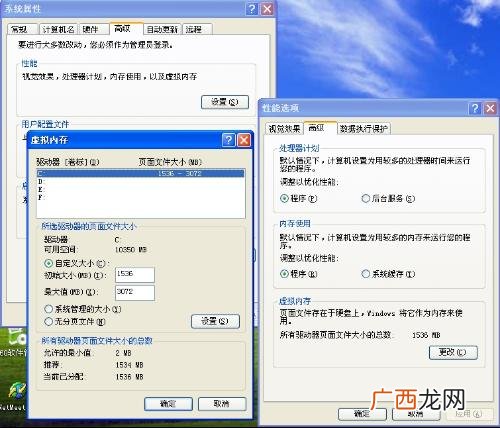Close the 虚拟内存 dialog with the X

click(x=244, y=140)
